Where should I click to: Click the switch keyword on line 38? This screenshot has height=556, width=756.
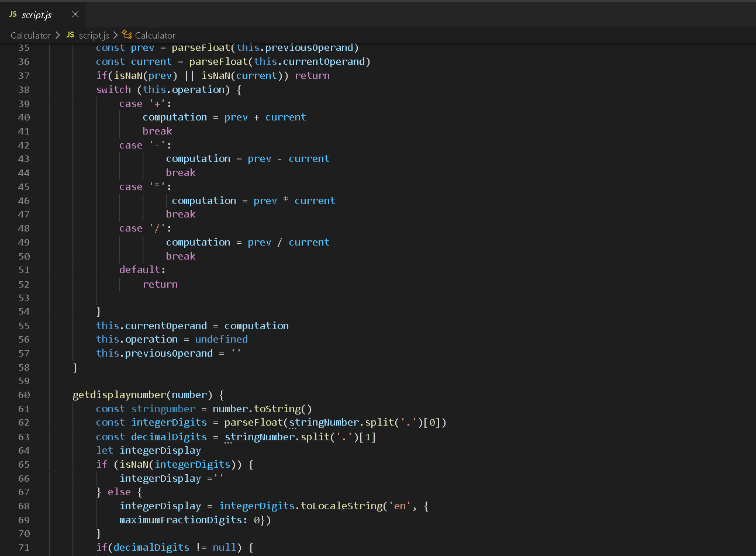(113, 89)
